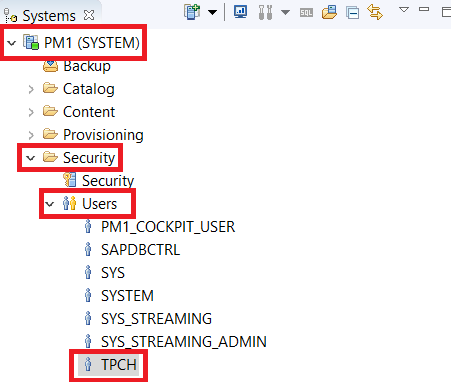Close the Systems tab with X

pos(89,15)
